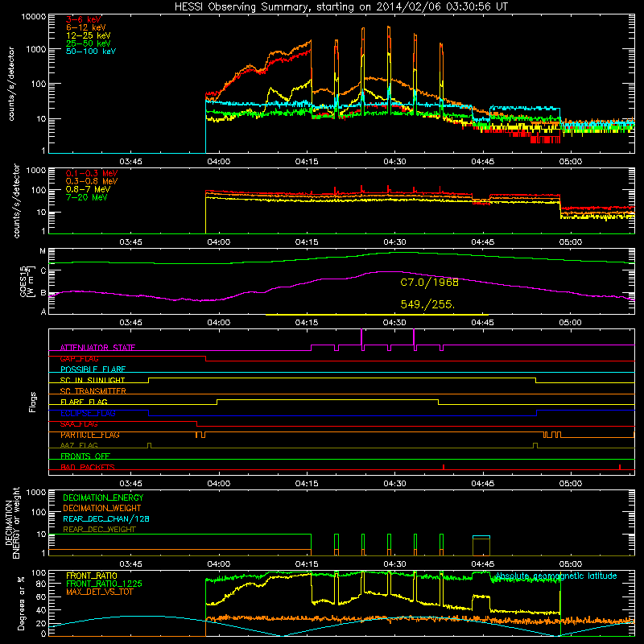
Task: Click the HESSI Observing Summary title text
Action: pyautogui.click(x=341, y=6)
